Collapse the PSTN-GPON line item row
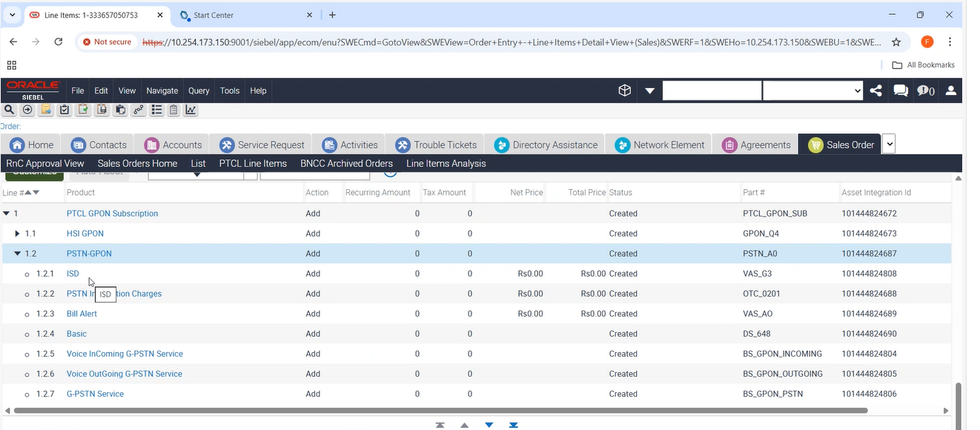The width and height of the screenshot is (980, 430). point(18,254)
